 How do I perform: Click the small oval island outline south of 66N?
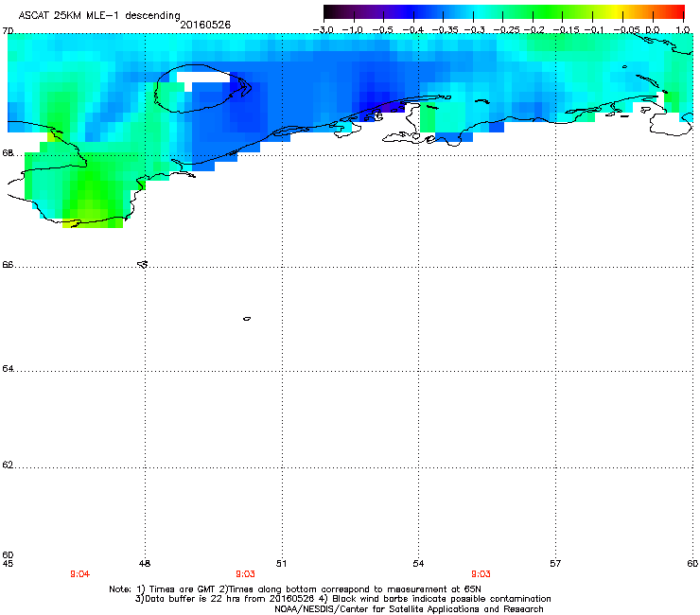pyautogui.click(x=247, y=319)
